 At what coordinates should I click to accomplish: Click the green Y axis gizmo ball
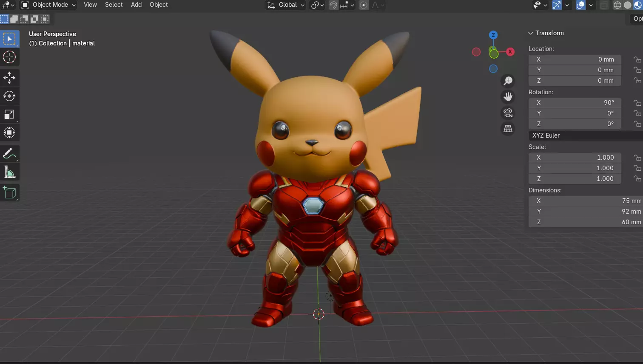pyautogui.click(x=494, y=54)
